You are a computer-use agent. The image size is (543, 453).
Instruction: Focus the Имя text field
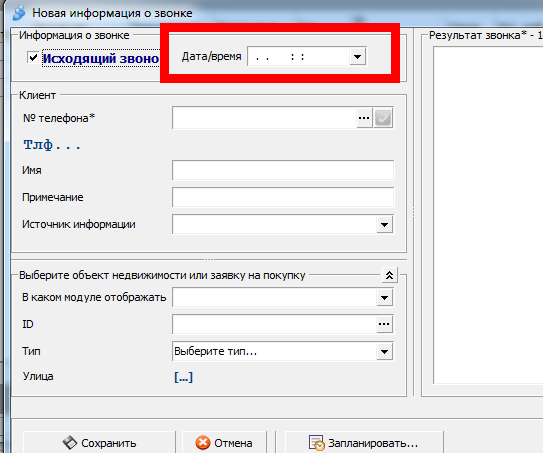click(283, 170)
